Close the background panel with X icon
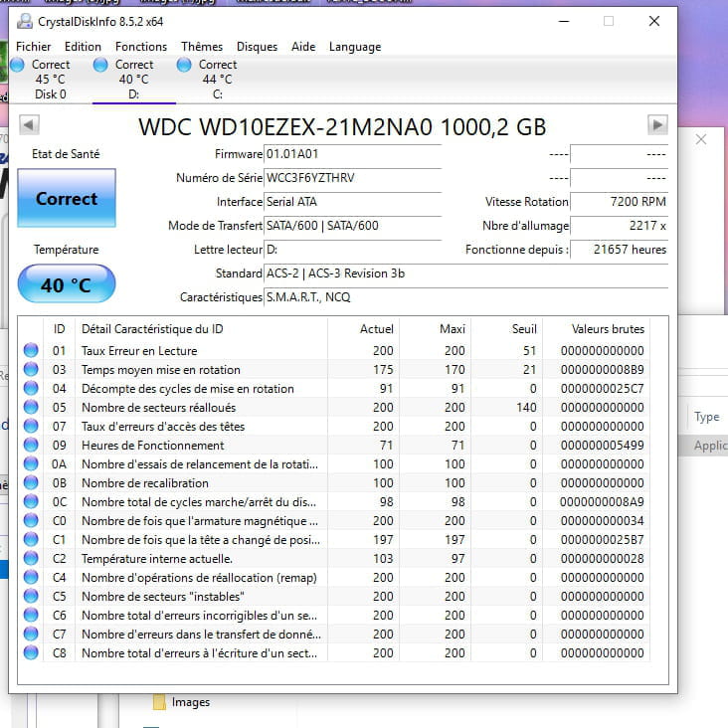Viewport: 728px width, 728px height. (x=701, y=139)
